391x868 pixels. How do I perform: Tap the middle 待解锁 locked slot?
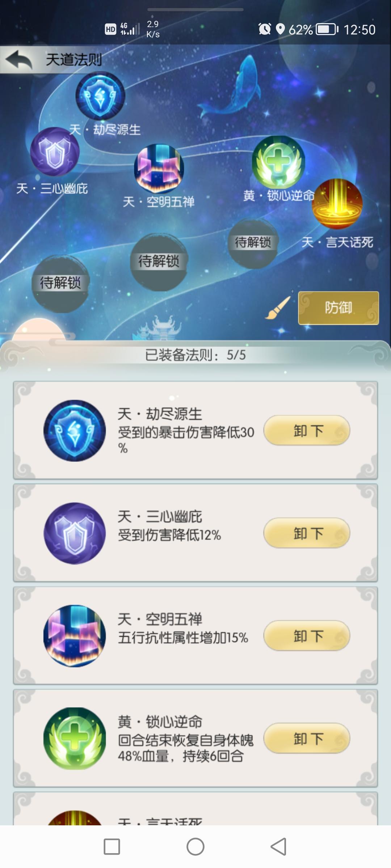(159, 262)
